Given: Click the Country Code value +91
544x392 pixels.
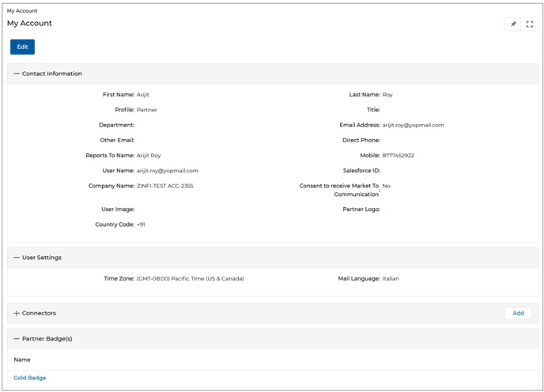Looking at the screenshot, I should click(141, 224).
